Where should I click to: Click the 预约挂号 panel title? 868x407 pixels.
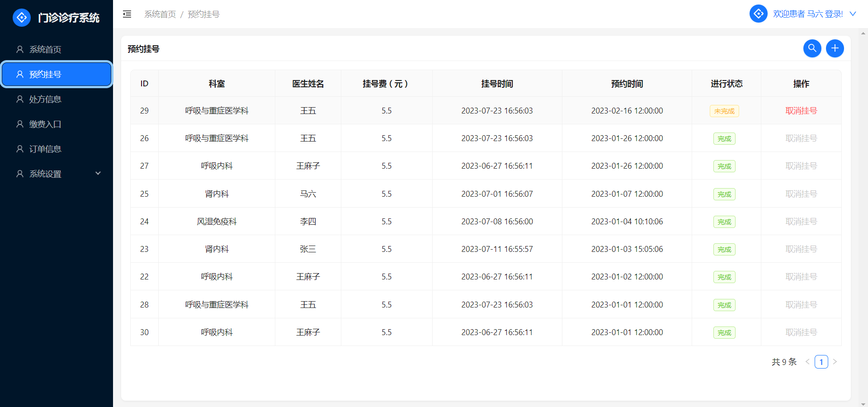pyautogui.click(x=143, y=49)
